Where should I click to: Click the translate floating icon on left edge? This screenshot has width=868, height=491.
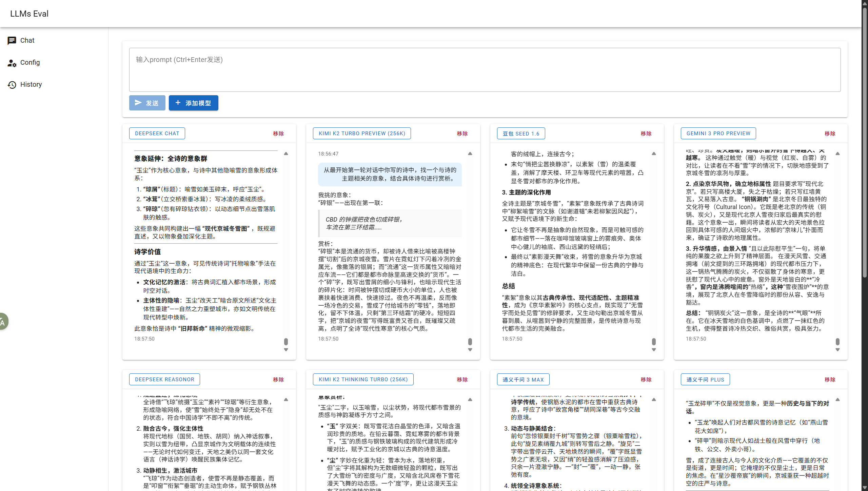click(x=3, y=321)
